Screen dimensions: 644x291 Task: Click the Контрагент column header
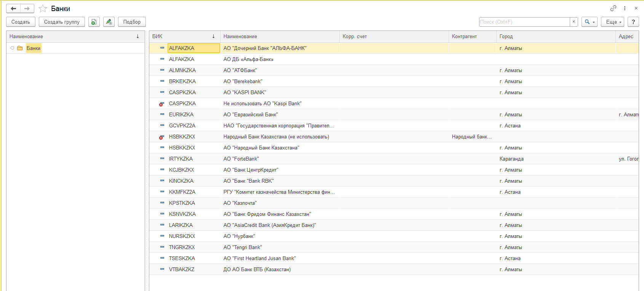473,37
